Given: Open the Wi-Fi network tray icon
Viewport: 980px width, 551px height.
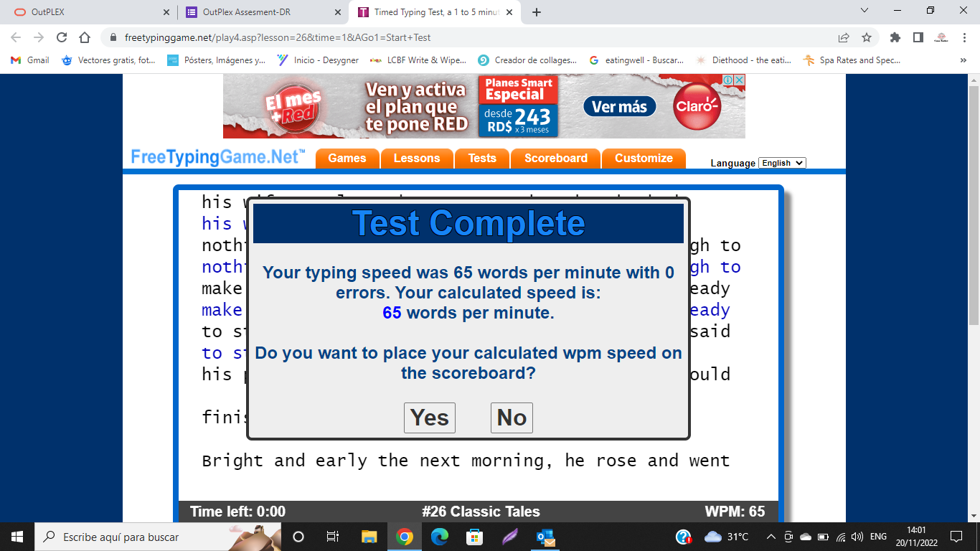Looking at the screenshot, I should (x=841, y=537).
